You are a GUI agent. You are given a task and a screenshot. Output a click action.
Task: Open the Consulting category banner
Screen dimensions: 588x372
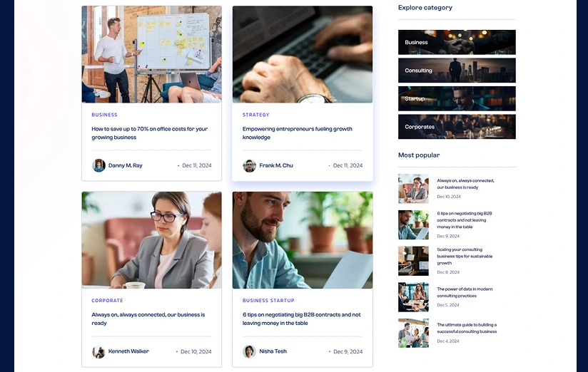pyautogui.click(x=457, y=71)
